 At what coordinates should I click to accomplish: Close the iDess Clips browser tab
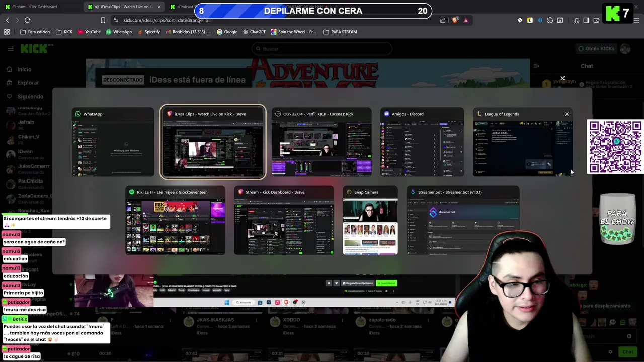tap(159, 7)
